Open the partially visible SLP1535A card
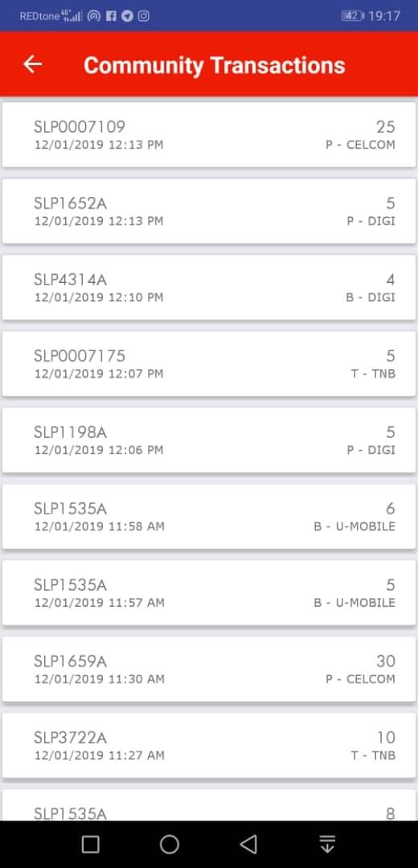418x868 pixels. coord(209,805)
